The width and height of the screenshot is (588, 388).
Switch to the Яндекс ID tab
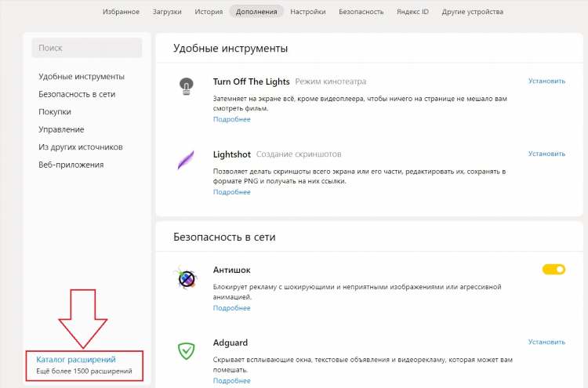[412, 12]
